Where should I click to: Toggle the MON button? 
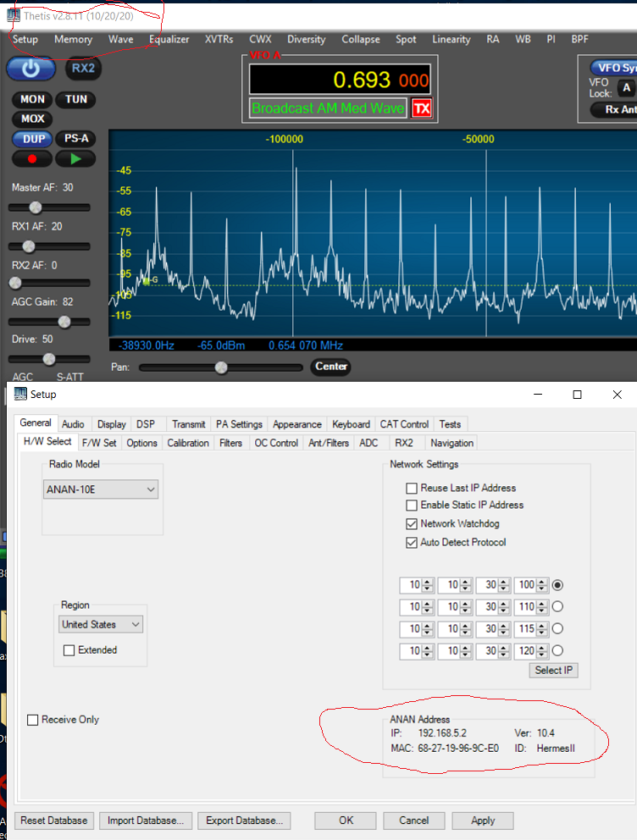click(32, 99)
